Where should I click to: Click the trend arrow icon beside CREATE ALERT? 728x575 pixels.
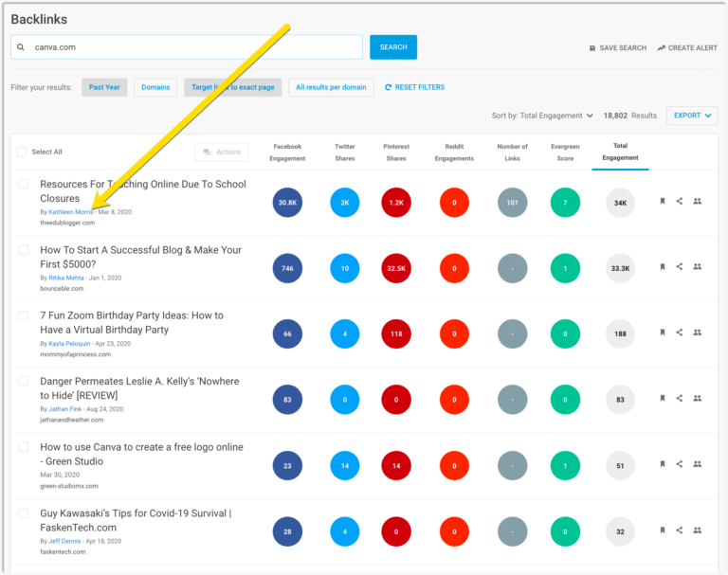click(x=661, y=47)
